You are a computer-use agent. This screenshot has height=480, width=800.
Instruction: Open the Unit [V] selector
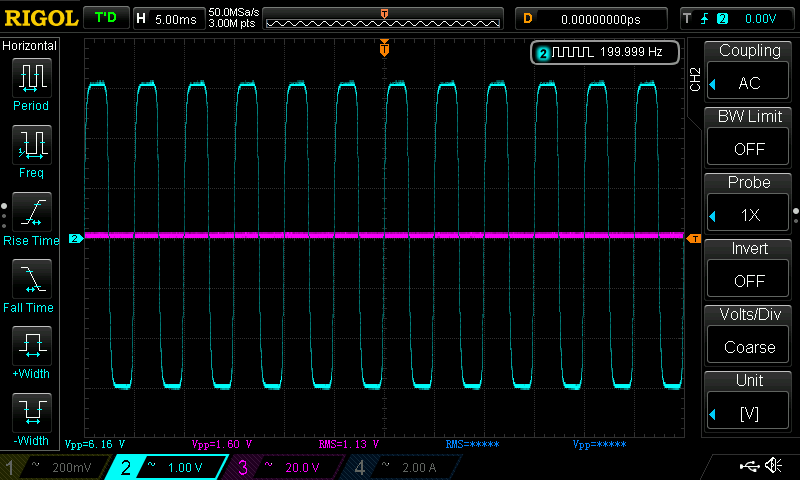tap(748, 413)
